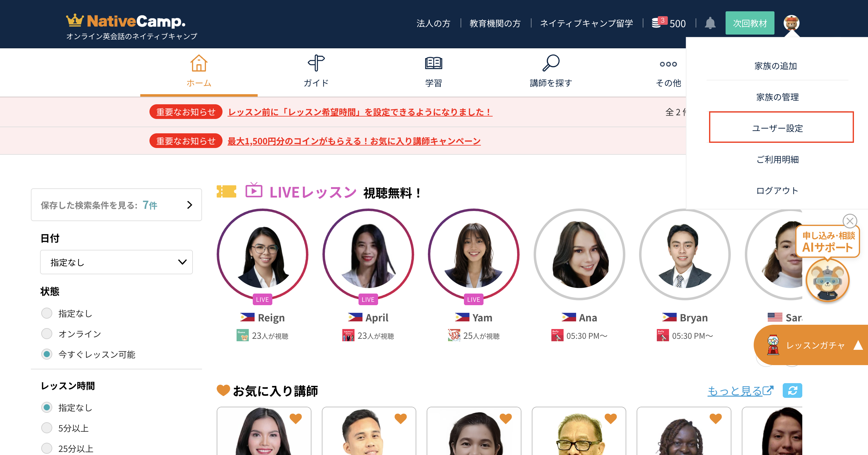
Task: Open the 日付 dropdown set to 指定なし
Action: click(x=116, y=262)
